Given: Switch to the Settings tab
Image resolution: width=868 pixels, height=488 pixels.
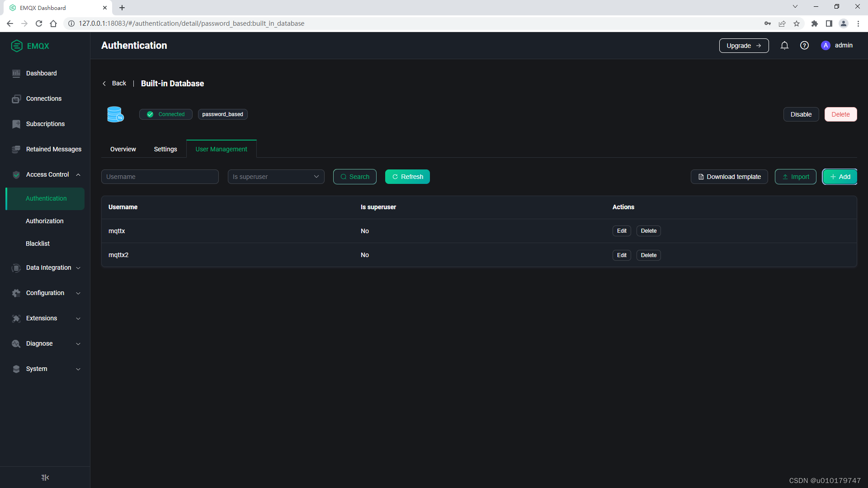Looking at the screenshot, I should click(165, 149).
